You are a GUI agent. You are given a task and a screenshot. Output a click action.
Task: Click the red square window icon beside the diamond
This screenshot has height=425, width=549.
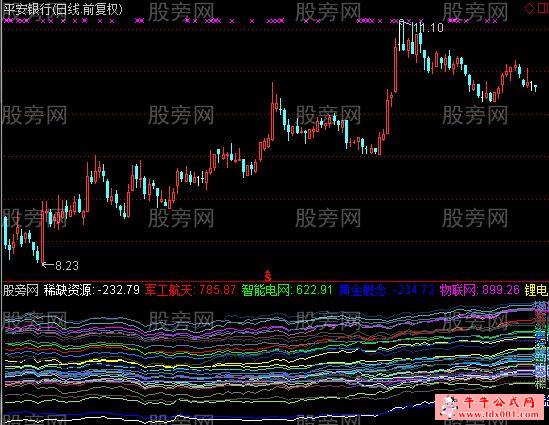click(x=543, y=8)
